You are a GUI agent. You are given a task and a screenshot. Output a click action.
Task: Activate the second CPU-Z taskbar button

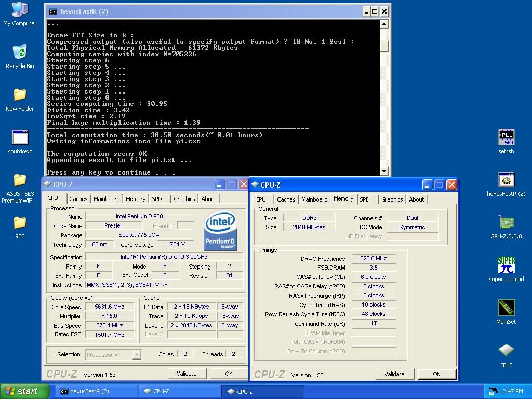pos(262,391)
